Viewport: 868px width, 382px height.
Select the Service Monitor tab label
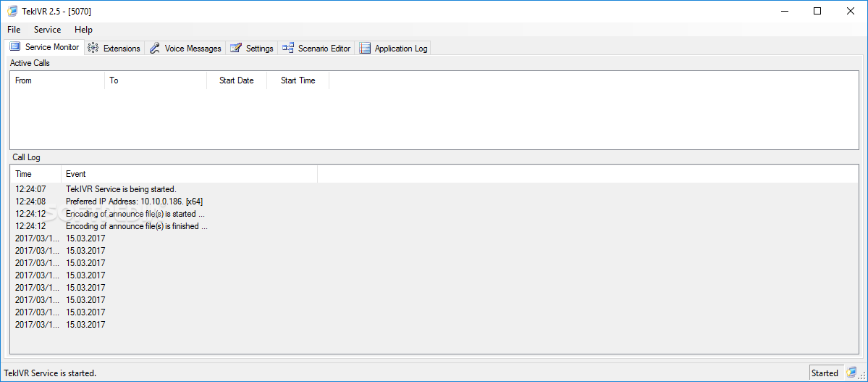[x=52, y=47]
